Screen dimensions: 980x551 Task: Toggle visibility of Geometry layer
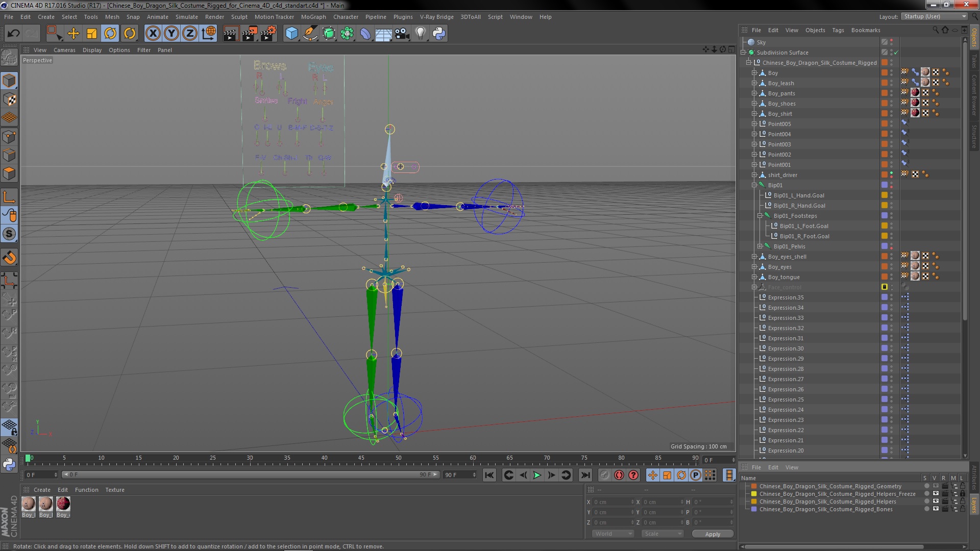click(935, 486)
